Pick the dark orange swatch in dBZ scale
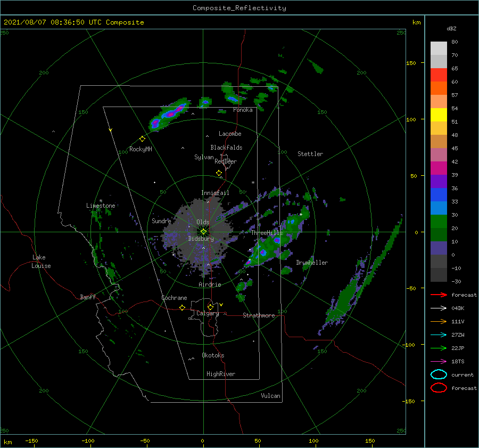Screen dimensions: 479x448 pyautogui.click(x=439, y=88)
